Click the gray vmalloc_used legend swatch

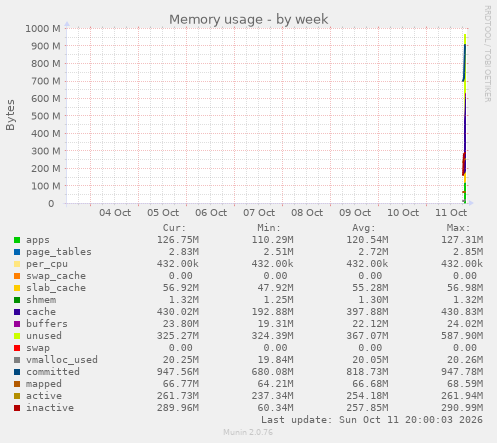click(x=17, y=360)
